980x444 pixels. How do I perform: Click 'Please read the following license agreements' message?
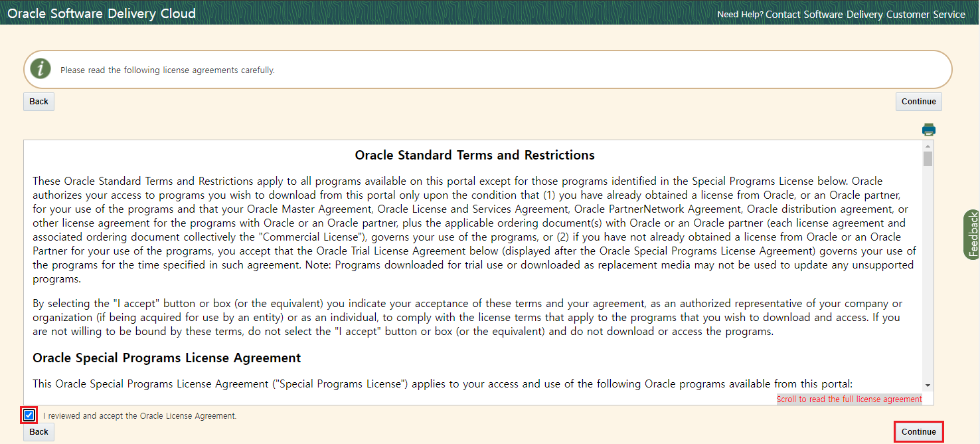coord(167,70)
